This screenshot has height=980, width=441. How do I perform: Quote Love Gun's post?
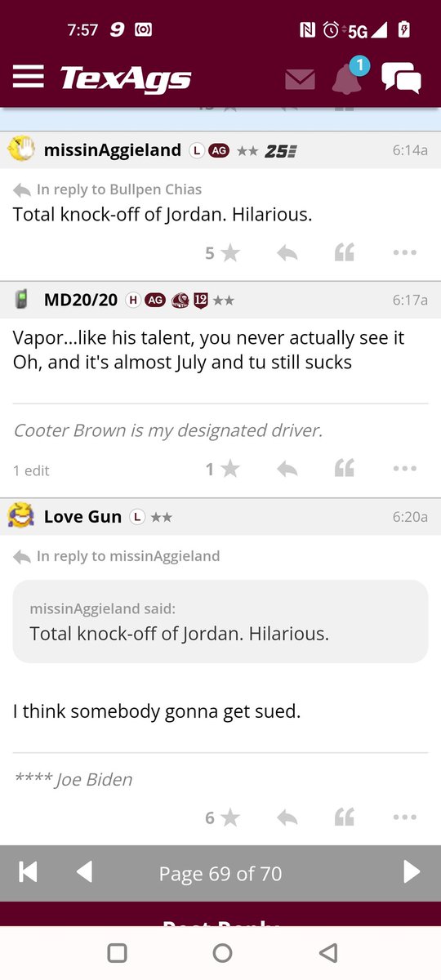(345, 817)
